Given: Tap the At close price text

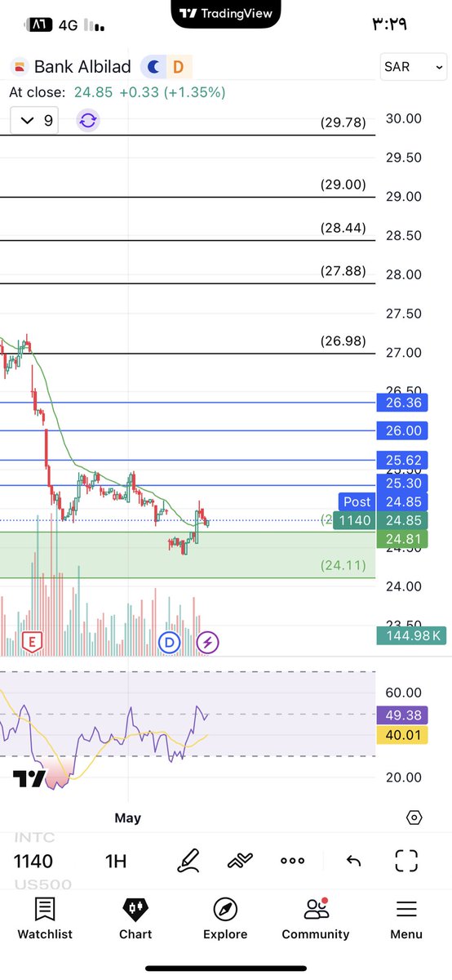Looking at the screenshot, I should click(x=117, y=92).
